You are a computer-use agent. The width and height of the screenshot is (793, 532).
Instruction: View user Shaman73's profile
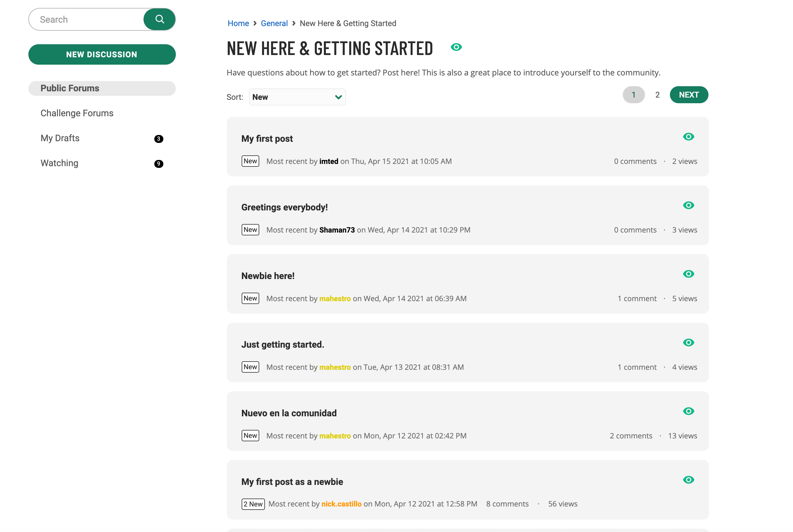pyautogui.click(x=337, y=230)
